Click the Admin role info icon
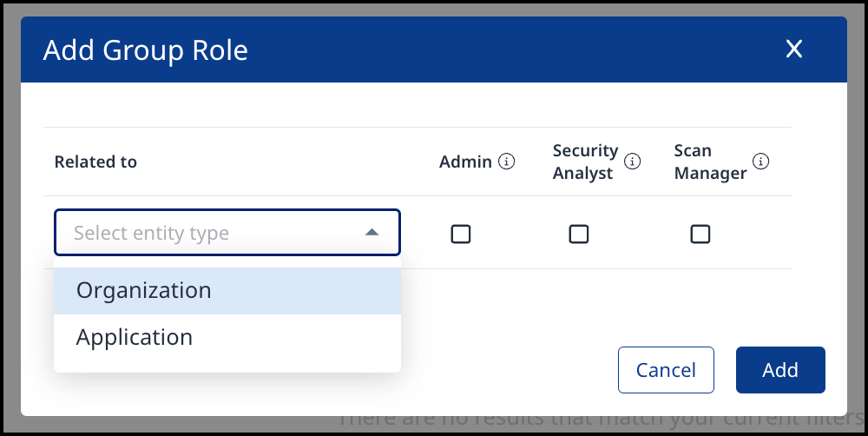 [x=508, y=162]
